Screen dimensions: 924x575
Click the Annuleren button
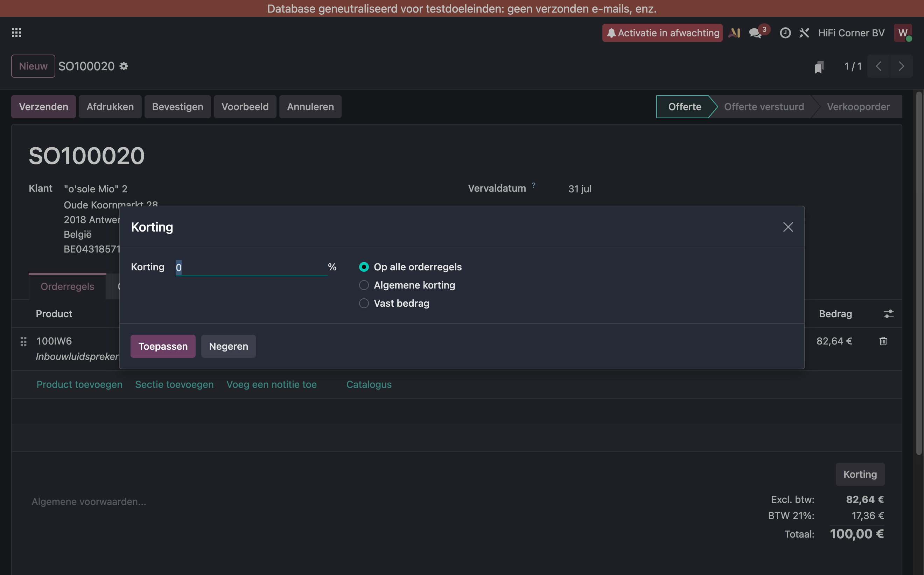coord(310,107)
